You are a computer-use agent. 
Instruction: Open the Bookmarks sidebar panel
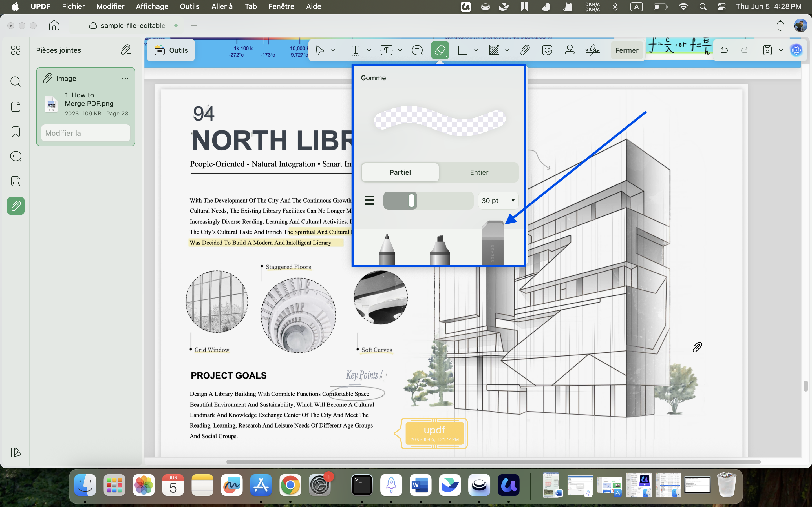pos(16,132)
